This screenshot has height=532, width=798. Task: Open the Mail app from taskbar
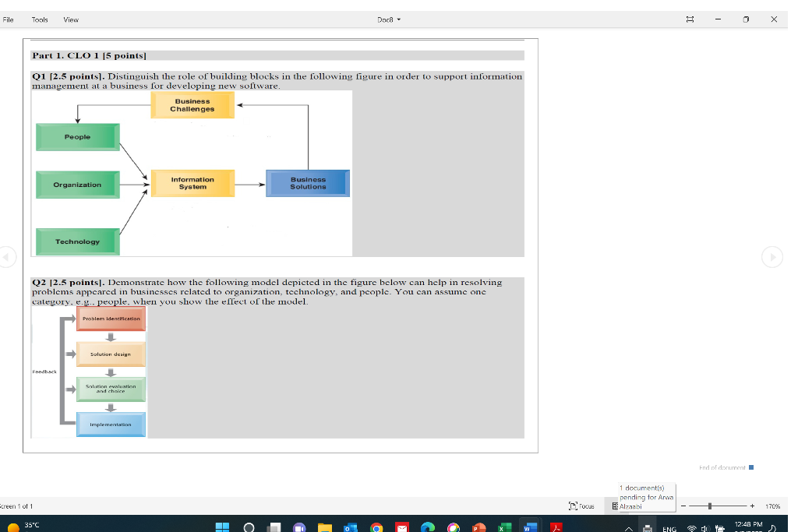[x=402, y=527]
